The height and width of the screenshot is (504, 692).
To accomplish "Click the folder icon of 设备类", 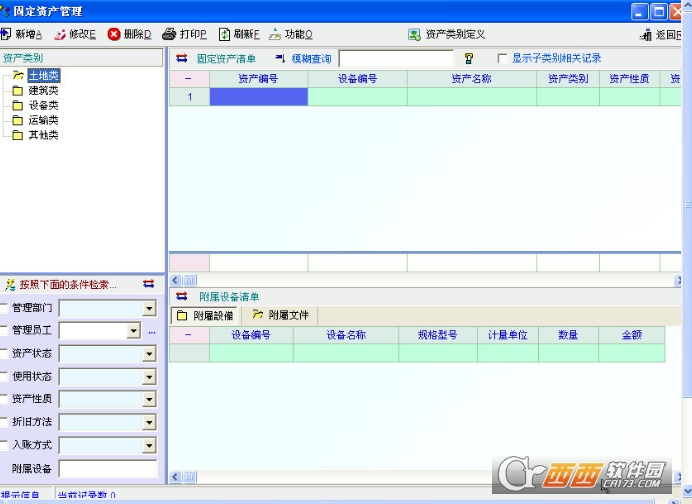I will pyautogui.click(x=18, y=105).
